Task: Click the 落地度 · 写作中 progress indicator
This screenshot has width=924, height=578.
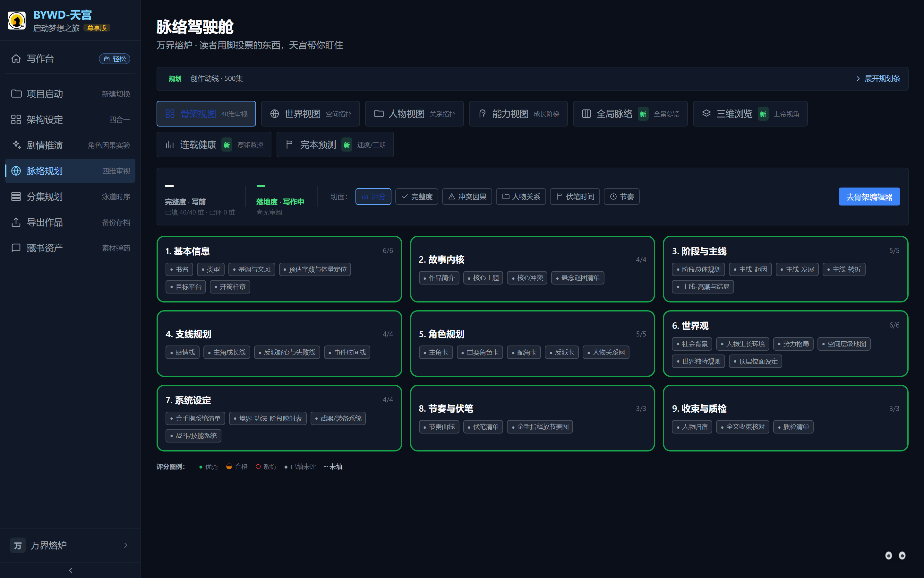Action: (280, 200)
